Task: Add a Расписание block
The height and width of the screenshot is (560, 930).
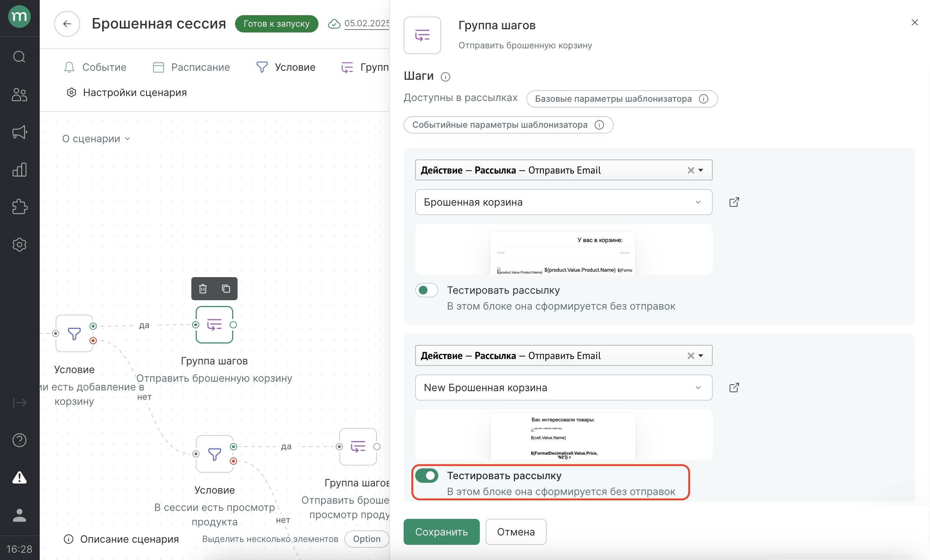Action: tap(191, 67)
